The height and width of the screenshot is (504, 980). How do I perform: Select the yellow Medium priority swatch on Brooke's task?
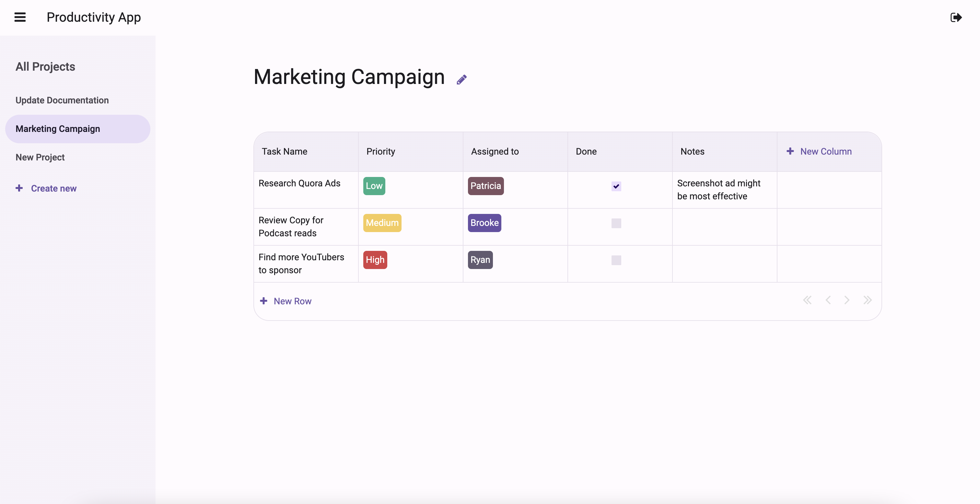click(x=382, y=223)
